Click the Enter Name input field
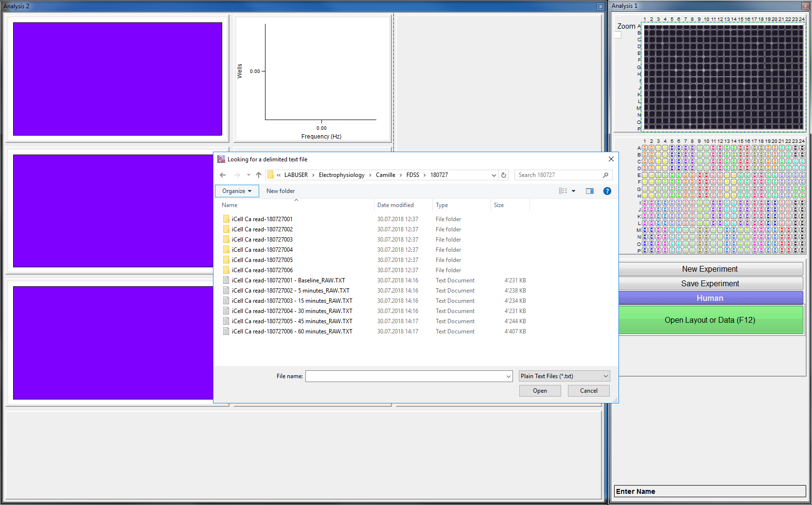Screen dimensions: 812x505 tap(710, 491)
